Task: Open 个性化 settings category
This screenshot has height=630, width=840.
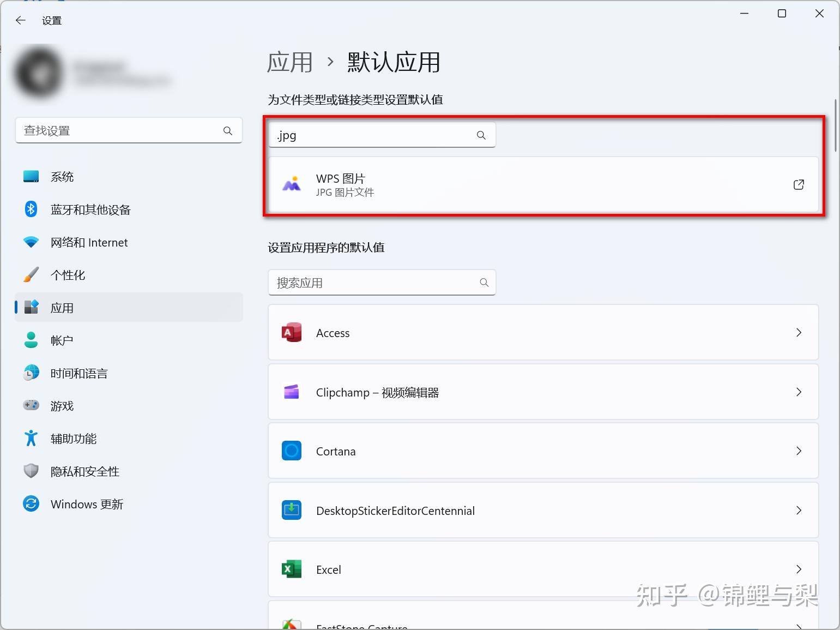Action: [129, 275]
